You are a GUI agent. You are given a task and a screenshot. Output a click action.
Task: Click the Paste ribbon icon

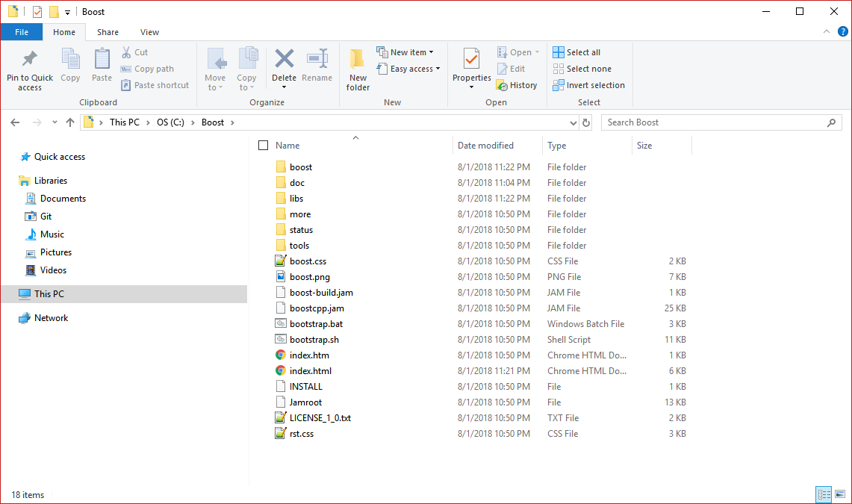[x=102, y=59]
